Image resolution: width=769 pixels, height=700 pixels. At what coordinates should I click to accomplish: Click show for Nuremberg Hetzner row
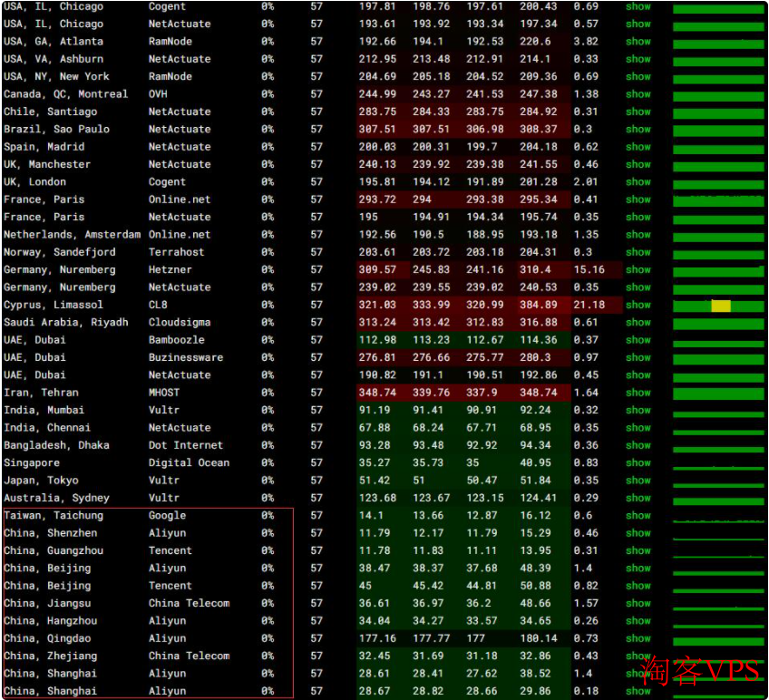[x=638, y=270]
